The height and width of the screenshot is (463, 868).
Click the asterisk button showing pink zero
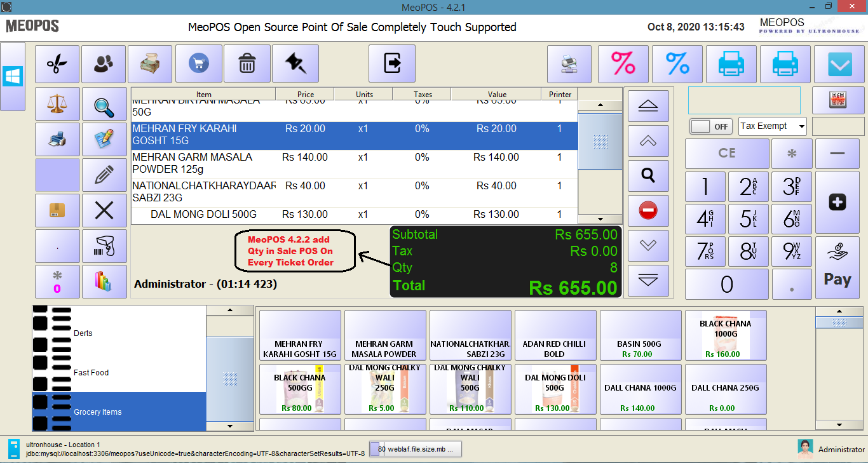coord(57,281)
